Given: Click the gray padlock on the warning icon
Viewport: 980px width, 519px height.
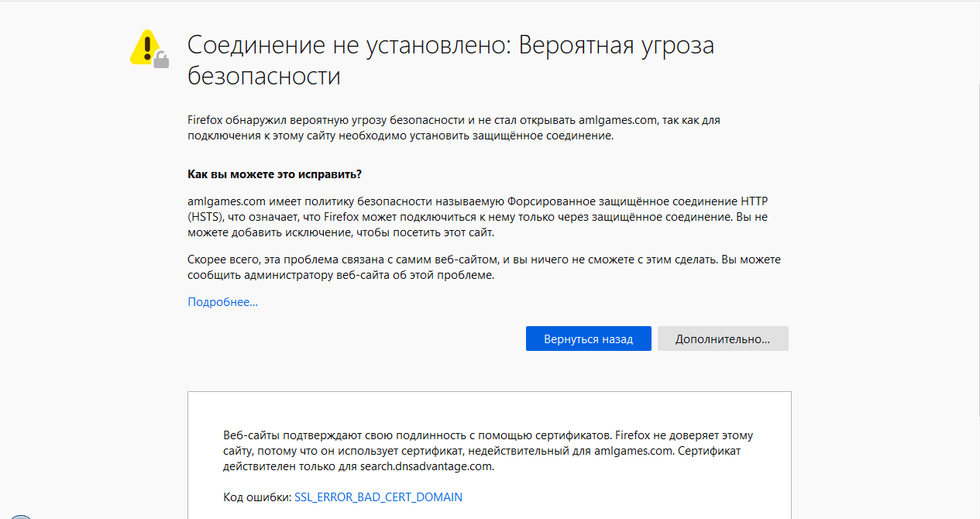Looking at the screenshot, I should tap(161, 60).
